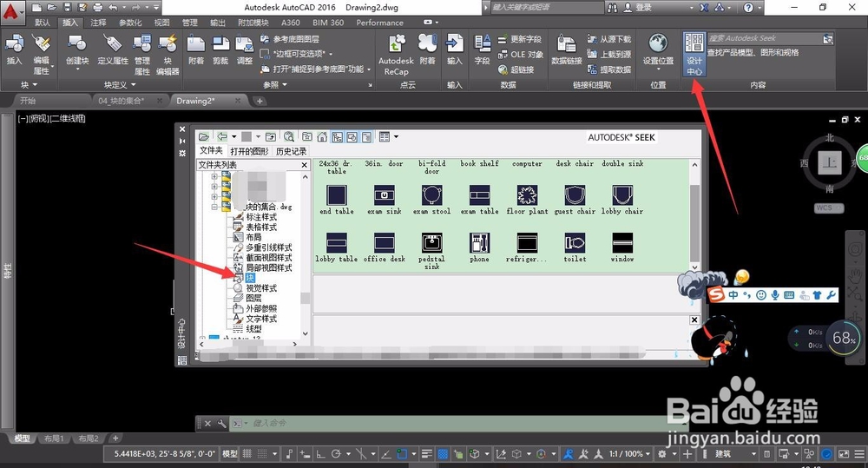Select Blocks (块) item in tree

[x=250, y=278]
